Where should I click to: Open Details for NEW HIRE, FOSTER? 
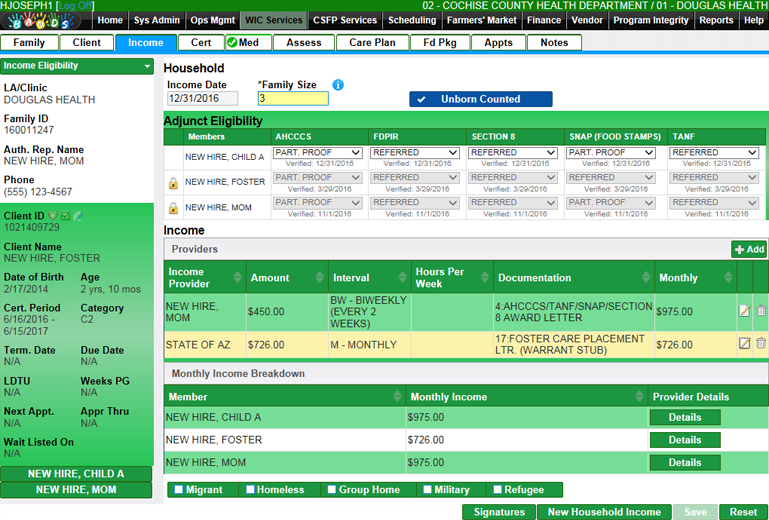pyautogui.click(x=684, y=440)
